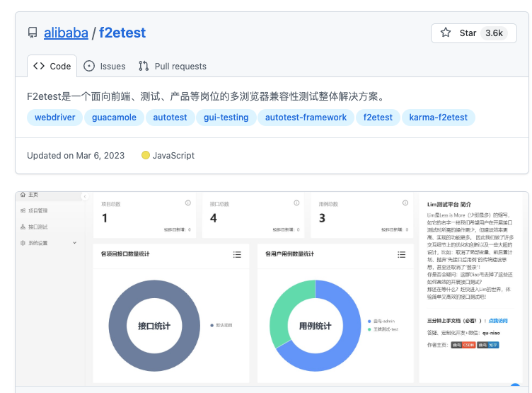Click the 接口测试 tree icon
The width and height of the screenshot is (532, 393).
coord(23,227)
